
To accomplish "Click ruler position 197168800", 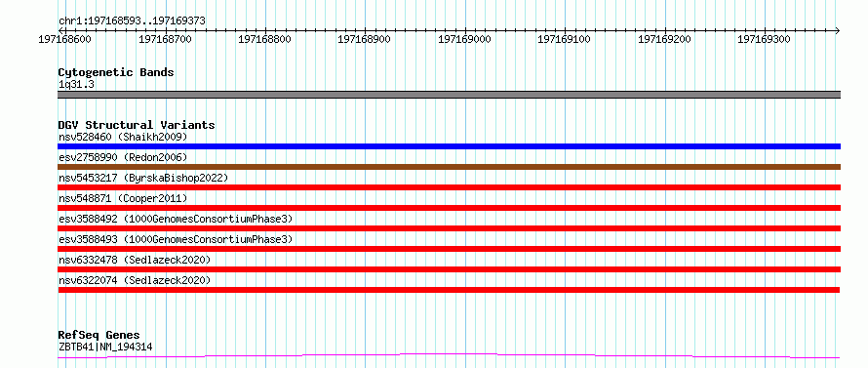I will click(x=264, y=39).
